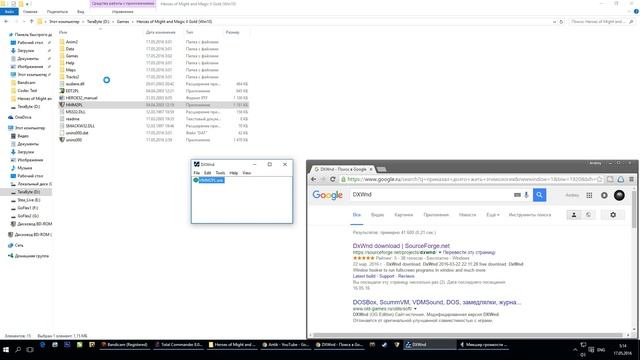This screenshot has height=360, width=640.
Task: Click the refresh icon beside Explorer address bar
Action: coord(561,22)
